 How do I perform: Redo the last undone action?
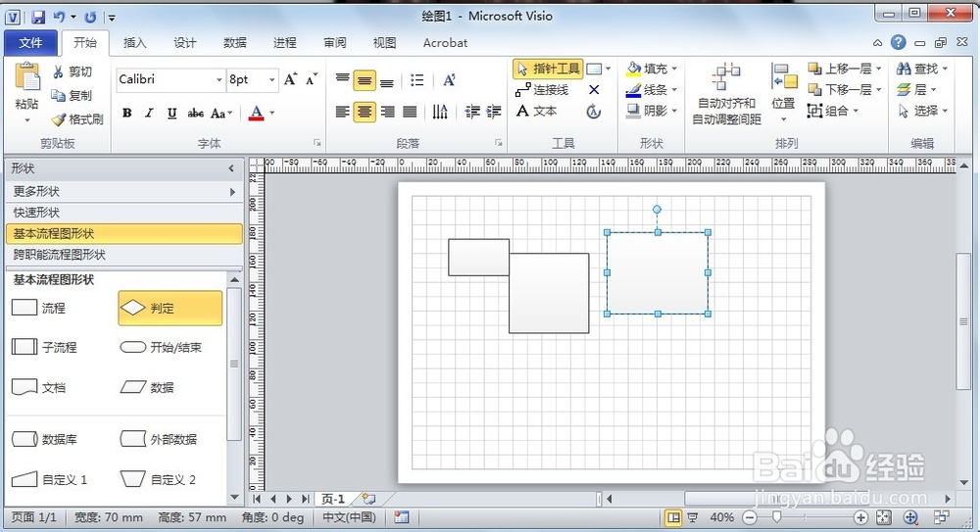pos(90,17)
